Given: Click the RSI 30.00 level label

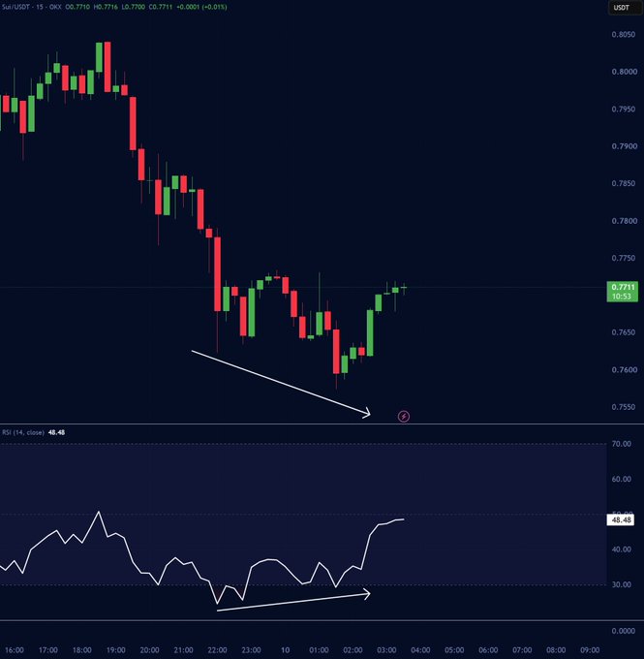Looking at the screenshot, I should [622, 584].
